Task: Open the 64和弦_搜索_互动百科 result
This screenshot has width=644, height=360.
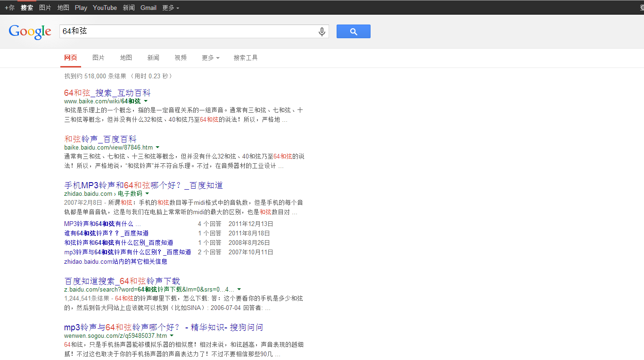Action: coord(107,93)
